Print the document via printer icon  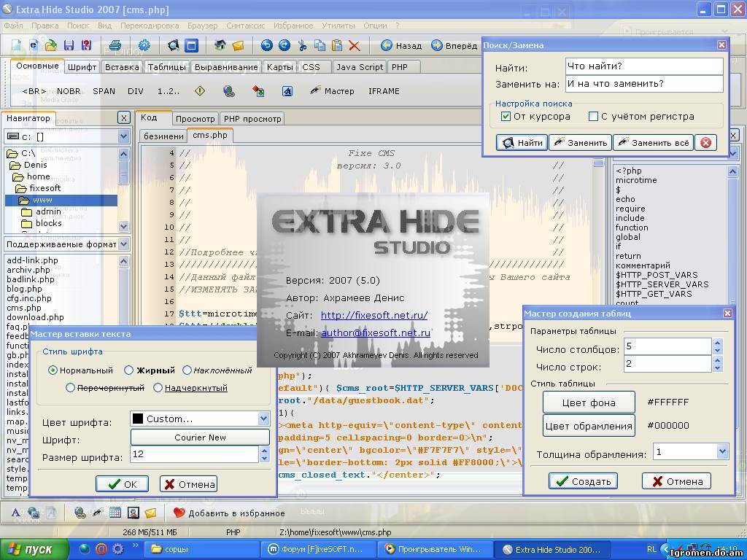[x=115, y=46]
